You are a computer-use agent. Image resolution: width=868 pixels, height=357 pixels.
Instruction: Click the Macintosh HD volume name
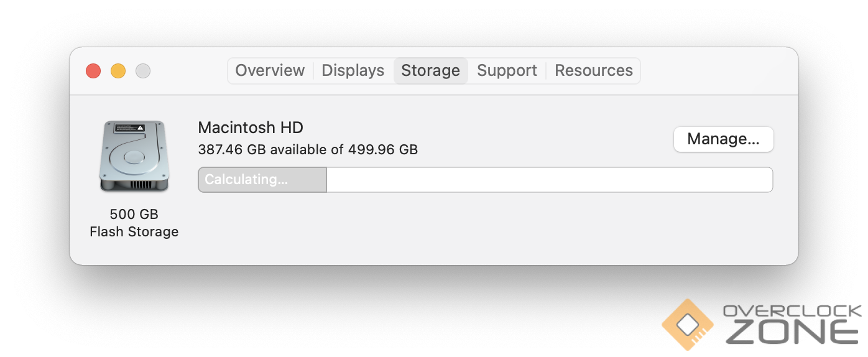point(251,128)
